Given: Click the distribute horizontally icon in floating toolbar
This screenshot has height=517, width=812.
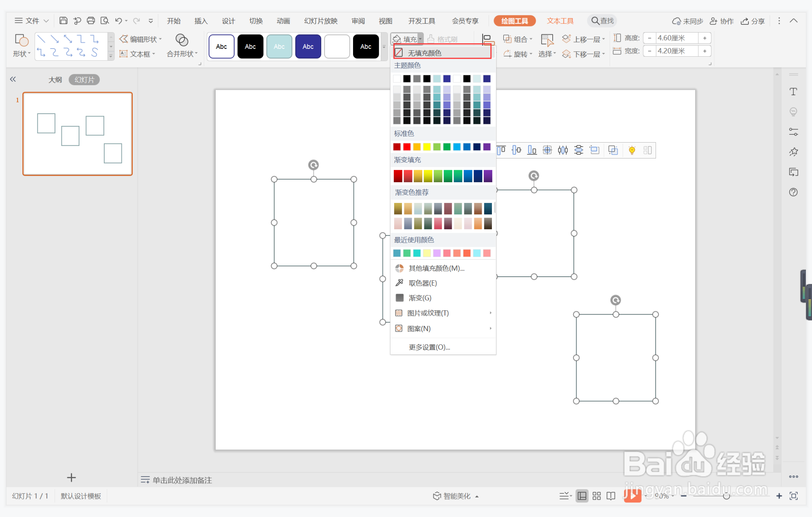Looking at the screenshot, I should pyautogui.click(x=563, y=150).
